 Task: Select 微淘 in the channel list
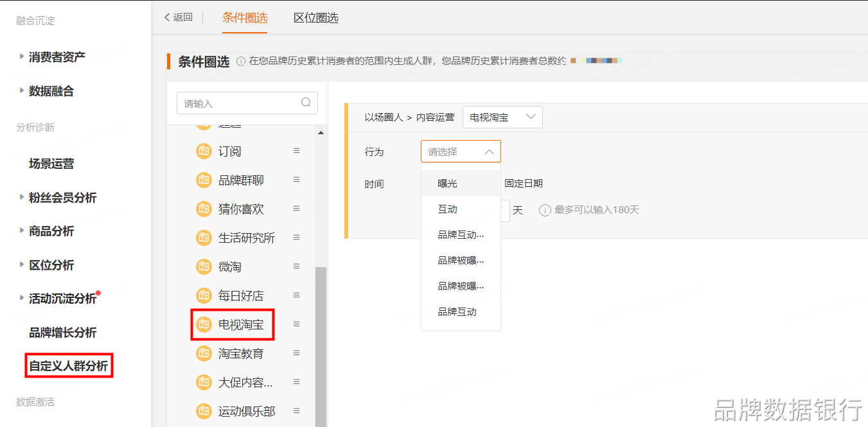click(230, 267)
